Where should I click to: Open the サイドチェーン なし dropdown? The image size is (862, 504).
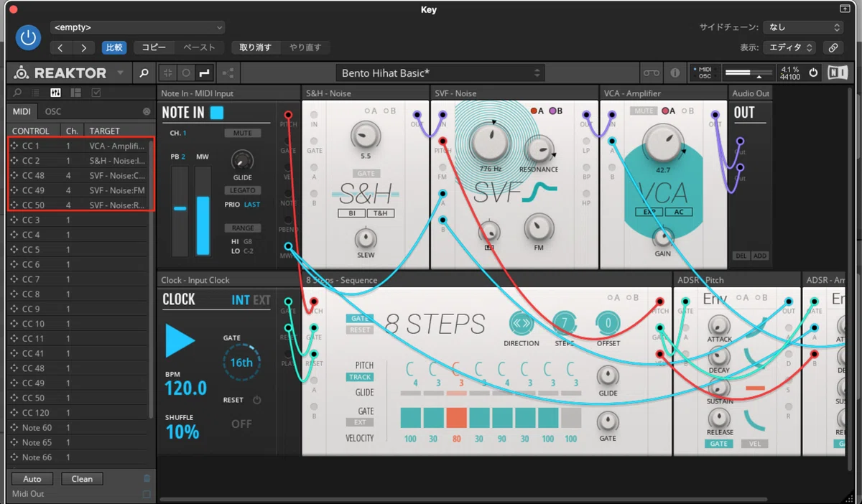802,27
